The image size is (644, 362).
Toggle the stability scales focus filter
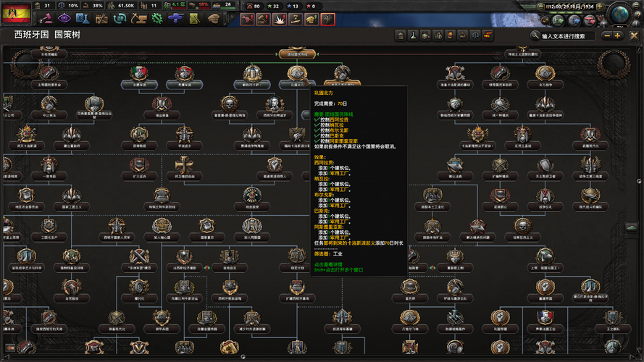[x=475, y=35]
